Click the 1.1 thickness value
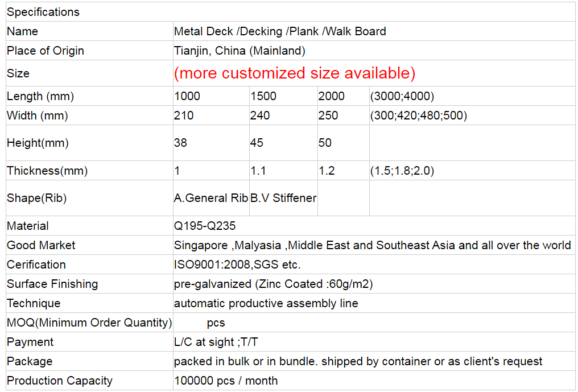Screen dimensions: 578x392 [x=258, y=171]
